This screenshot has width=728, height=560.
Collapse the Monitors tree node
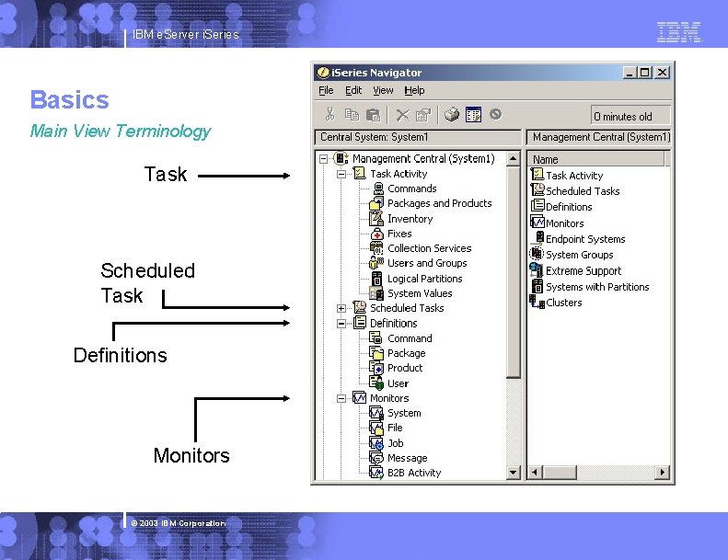(341, 398)
